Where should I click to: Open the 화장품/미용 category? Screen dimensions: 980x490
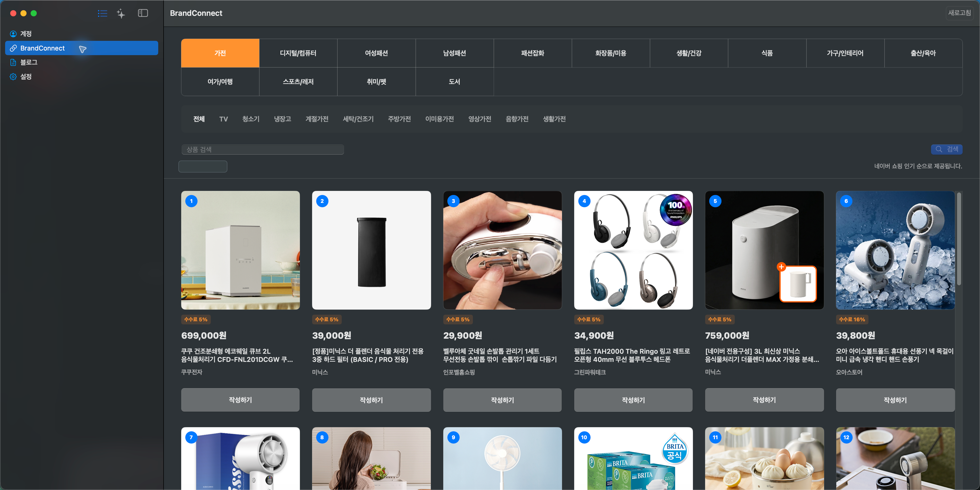pyautogui.click(x=611, y=53)
